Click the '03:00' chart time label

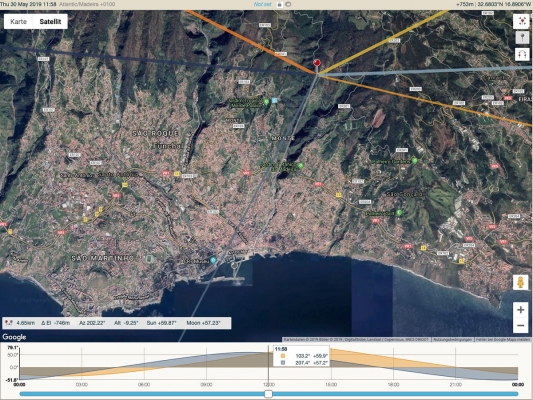(82, 384)
